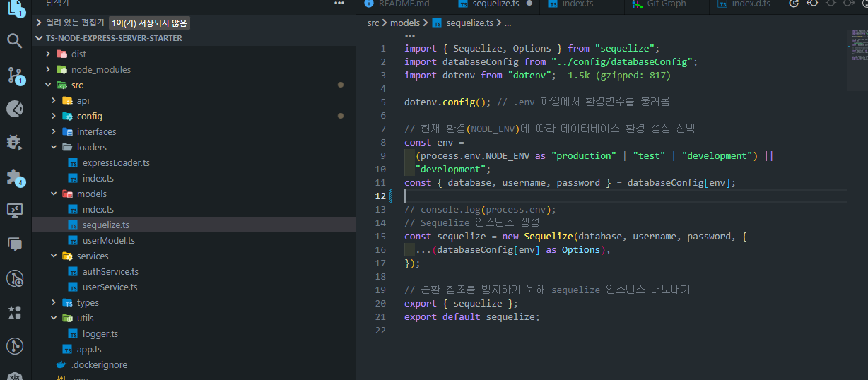Open userService.ts in services folder
This screenshot has width=868, height=380.
[110, 287]
